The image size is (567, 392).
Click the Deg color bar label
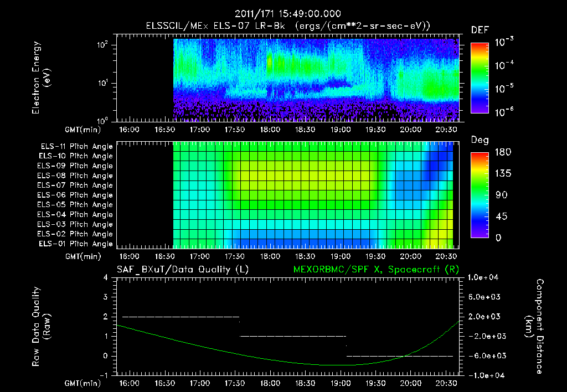480,140
